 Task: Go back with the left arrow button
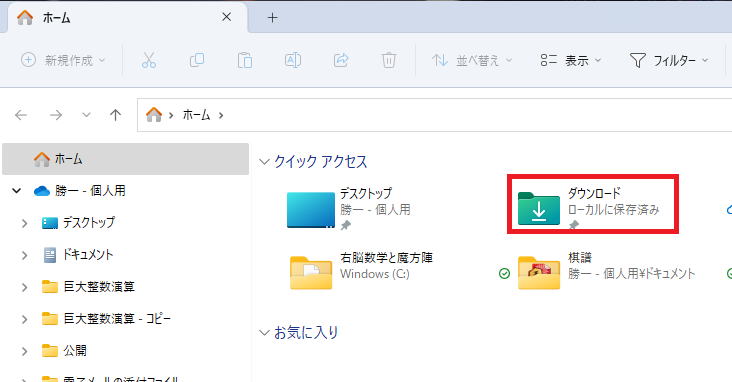[21, 115]
